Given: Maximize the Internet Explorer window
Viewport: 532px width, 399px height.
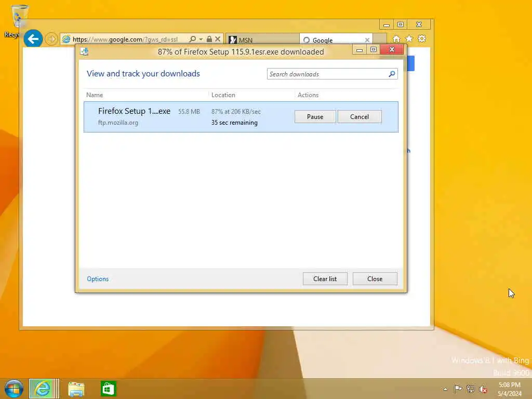Looking at the screenshot, I should click(401, 25).
